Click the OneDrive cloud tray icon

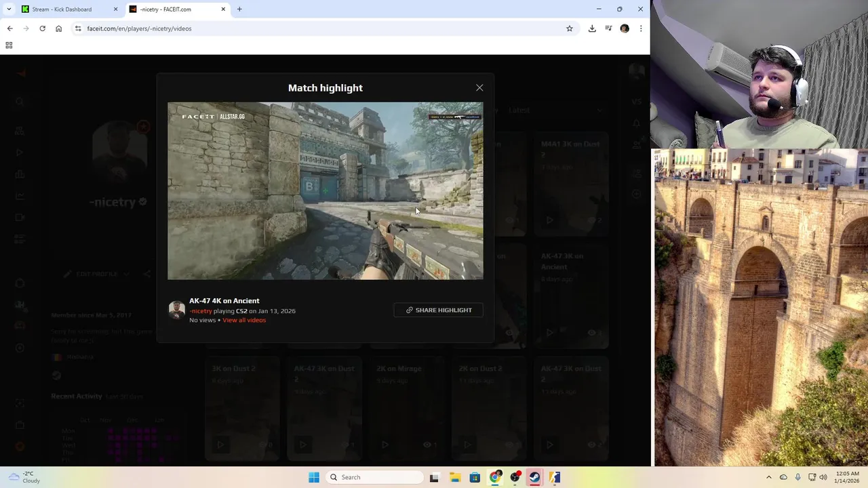783,477
